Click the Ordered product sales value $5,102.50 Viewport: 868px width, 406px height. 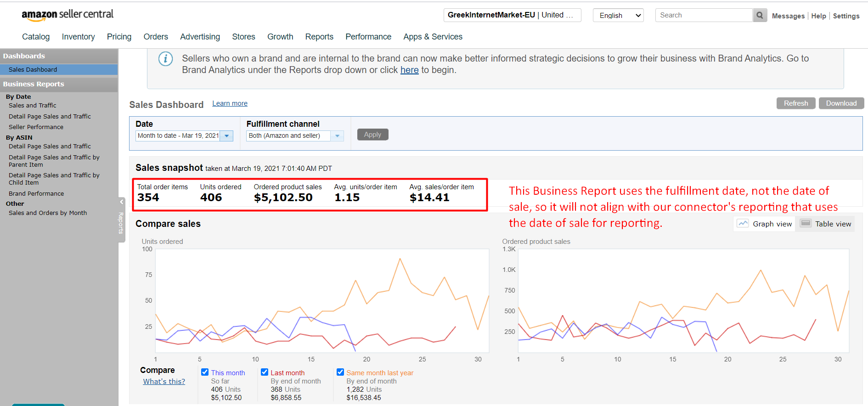point(283,197)
